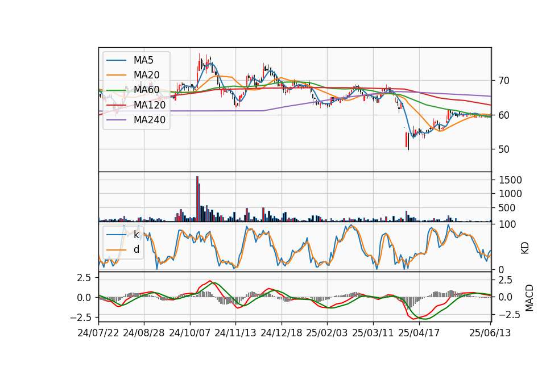Click the price axis value 70
This screenshot has width=546, height=392.
coord(504,81)
